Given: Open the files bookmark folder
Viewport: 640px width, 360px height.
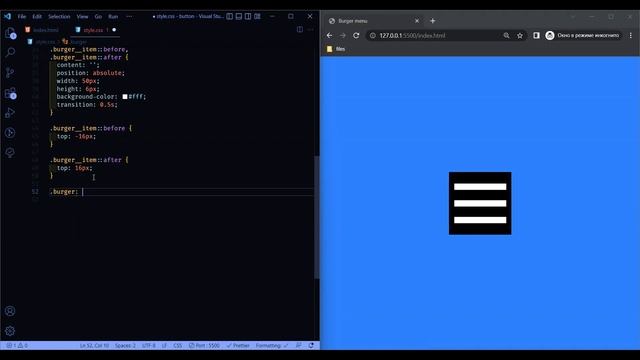Looking at the screenshot, I should [336, 49].
